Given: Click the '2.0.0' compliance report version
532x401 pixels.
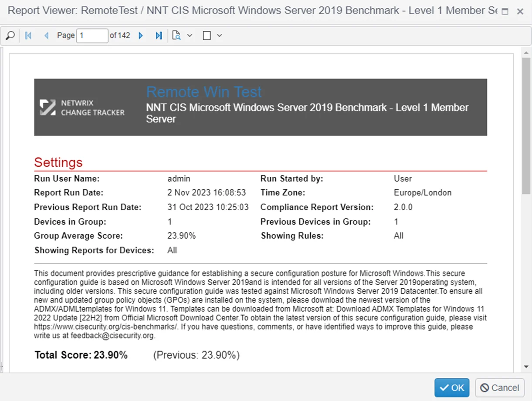Looking at the screenshot, I should coord(403,207).
